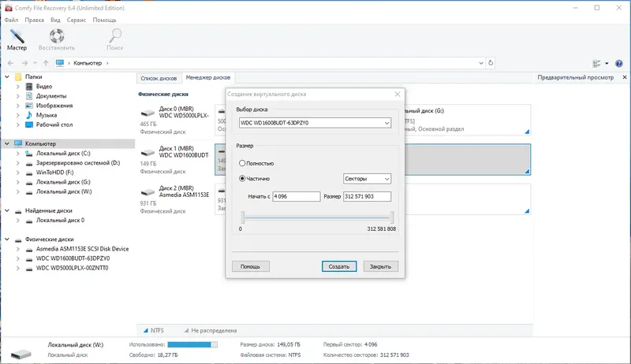
Task: Click the Диск 2 (MBR) drive icon
Action: 147,192
